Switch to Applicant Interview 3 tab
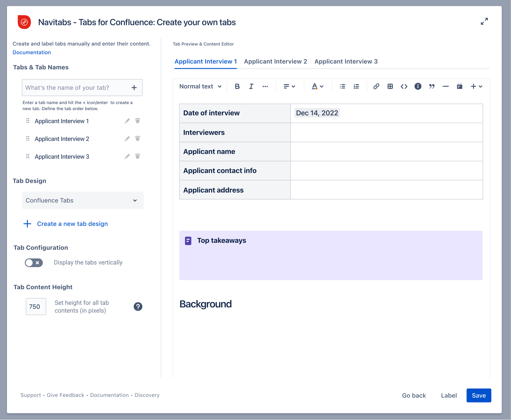 click(x=346, y=62)
